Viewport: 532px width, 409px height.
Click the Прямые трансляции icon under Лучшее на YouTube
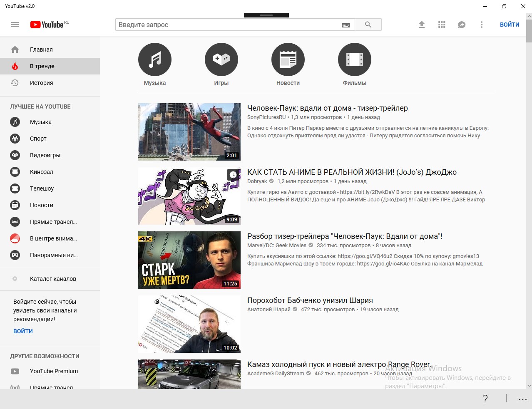pyautogui.click(x=15, y=222)
